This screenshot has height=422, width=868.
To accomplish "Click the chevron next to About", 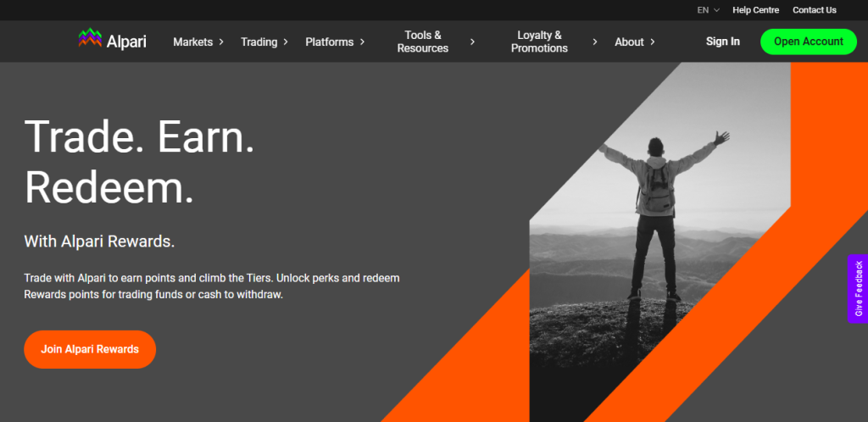I will (x=653, y=42).
